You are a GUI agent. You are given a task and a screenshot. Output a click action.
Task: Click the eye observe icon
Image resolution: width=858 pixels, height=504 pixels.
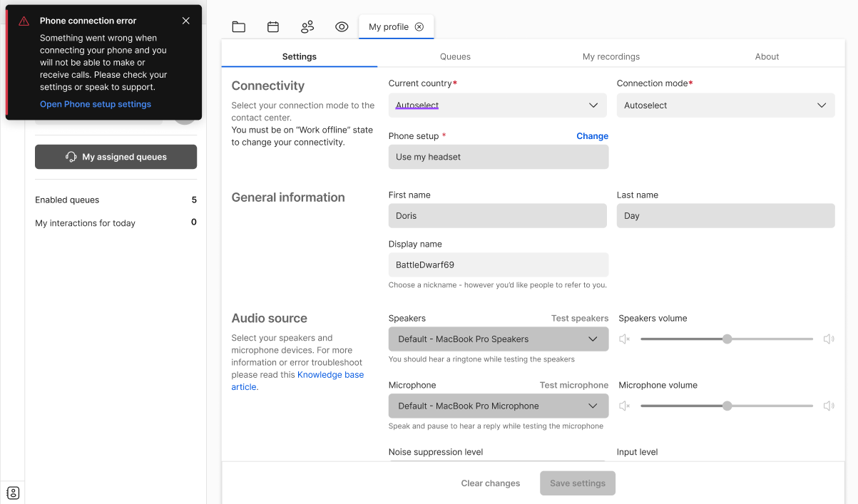[341, 26]
